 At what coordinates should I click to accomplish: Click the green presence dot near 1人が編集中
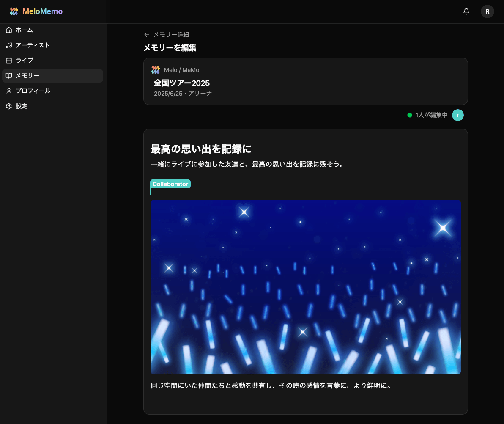click(409, 115)
